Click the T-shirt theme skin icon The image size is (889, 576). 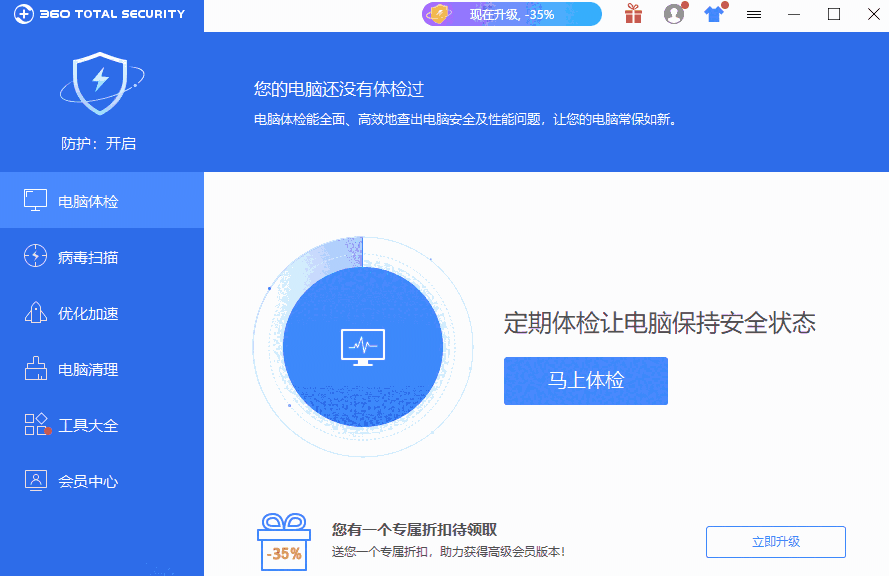713,14
